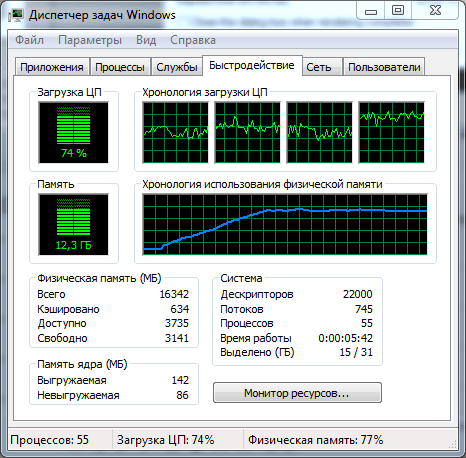The height and width of the screenshot is (458, 466).
Task: Maximize the Task Manager window
Action: 398,11
